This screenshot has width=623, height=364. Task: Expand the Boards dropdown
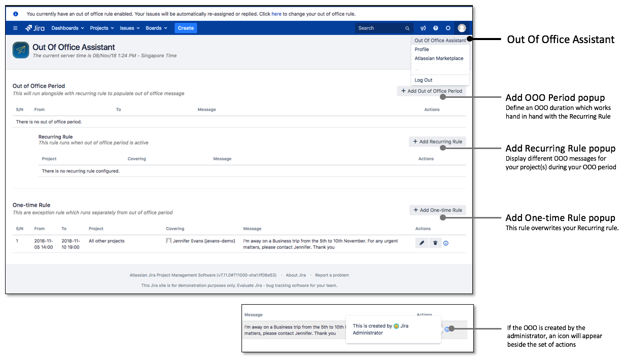coord(156,28)
